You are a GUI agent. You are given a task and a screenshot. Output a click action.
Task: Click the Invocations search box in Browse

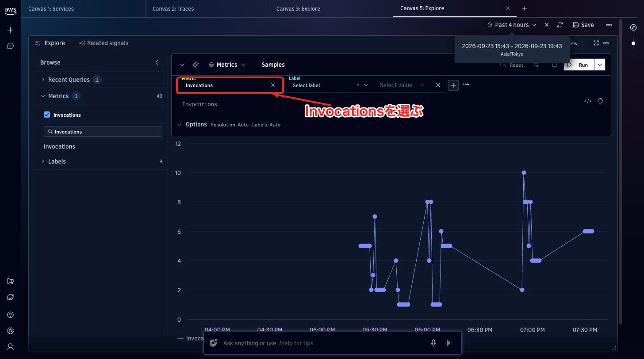pos(103,131)
